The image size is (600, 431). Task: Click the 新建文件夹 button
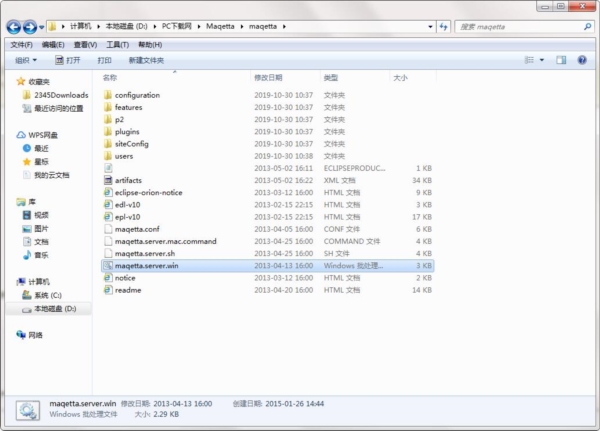click(146, 60)
